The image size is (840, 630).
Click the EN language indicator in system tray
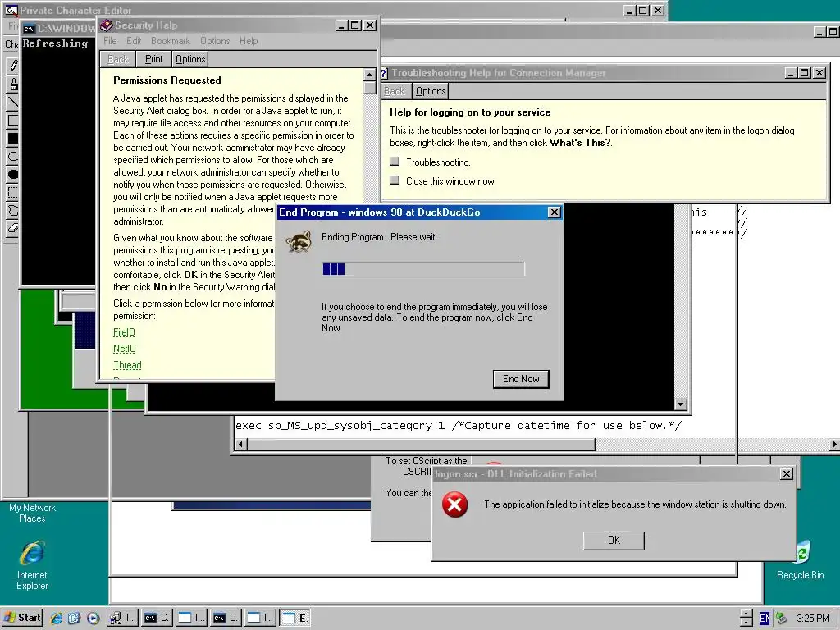pos(765,619)
